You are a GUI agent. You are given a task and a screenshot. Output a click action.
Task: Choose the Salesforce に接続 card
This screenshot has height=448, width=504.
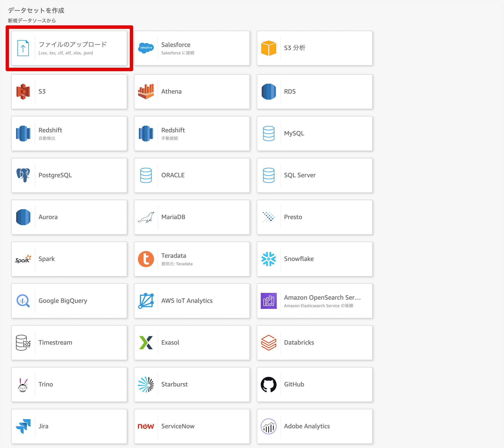coord(192,48)
